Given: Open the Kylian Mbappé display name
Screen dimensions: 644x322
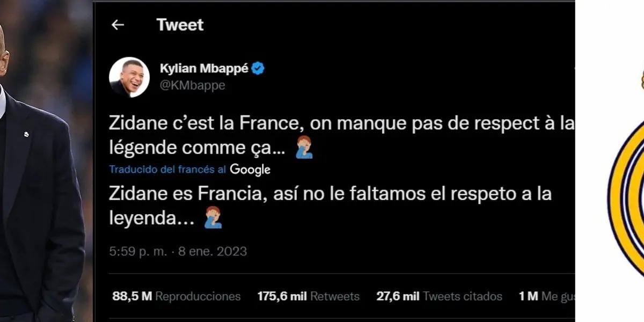Looking at the screenshot, I should pyautogui.click(x=204, y=69).
